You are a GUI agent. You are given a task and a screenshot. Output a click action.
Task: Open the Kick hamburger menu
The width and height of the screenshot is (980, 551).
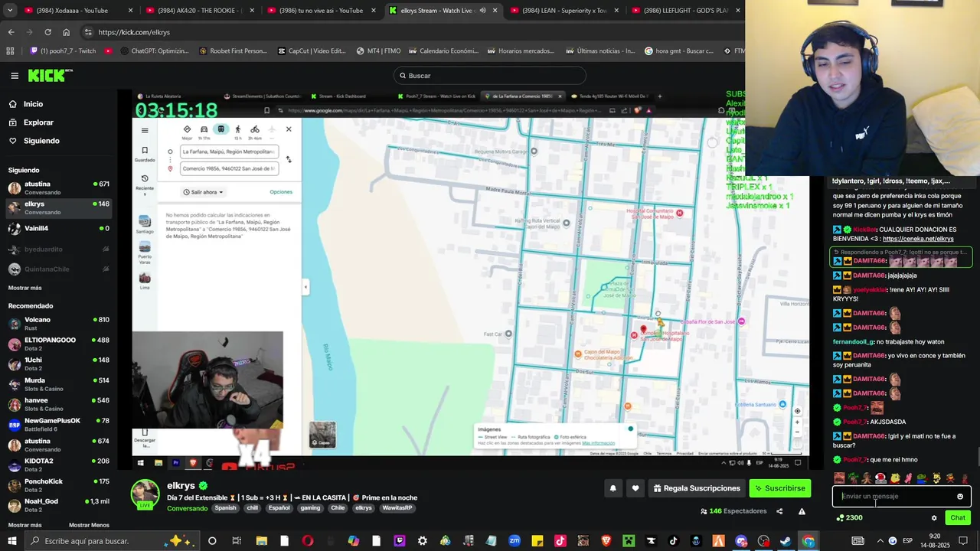coord(15,76)
